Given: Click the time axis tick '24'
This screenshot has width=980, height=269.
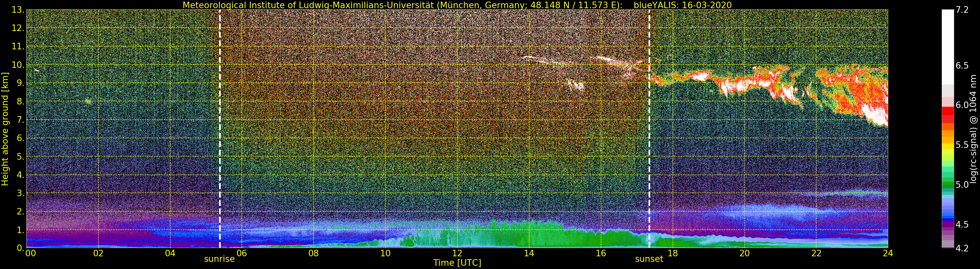Looking at the screenshot, I should tap(888, 253).
